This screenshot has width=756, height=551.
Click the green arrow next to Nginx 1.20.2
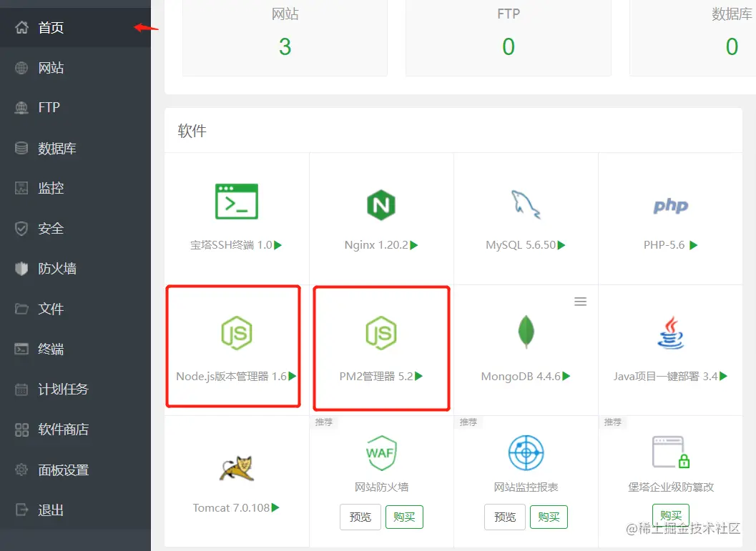(x=413, y=245)
